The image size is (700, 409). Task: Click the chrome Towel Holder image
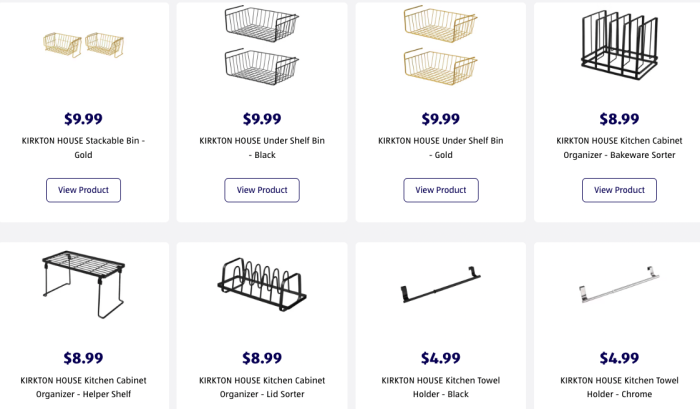coord(619,287)
